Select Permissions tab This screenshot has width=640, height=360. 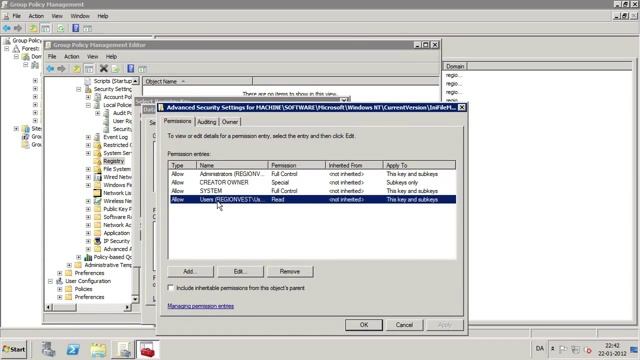pyautogui.click(x=178, y=121)
